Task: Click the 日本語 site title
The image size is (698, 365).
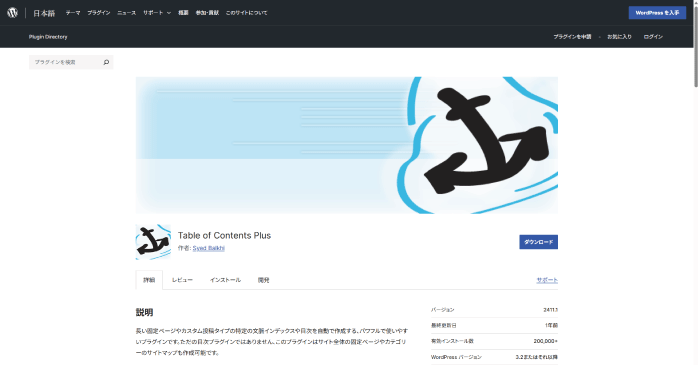Action: [44, 13]
